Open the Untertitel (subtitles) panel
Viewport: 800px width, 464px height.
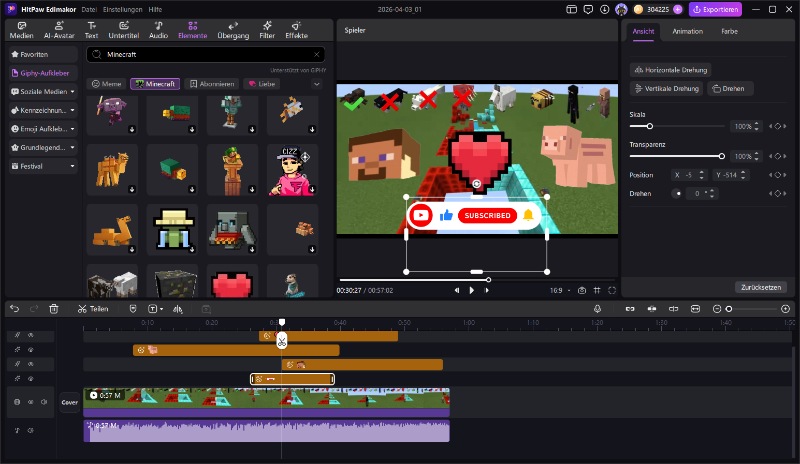(x=123, y=30)
